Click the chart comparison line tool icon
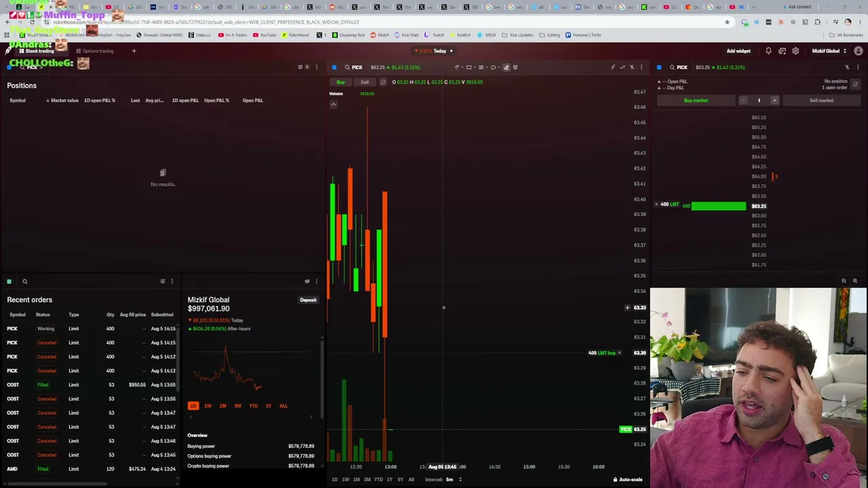Image resolution: width=868 pixels, height=488 pixels. tap(623, 67)
